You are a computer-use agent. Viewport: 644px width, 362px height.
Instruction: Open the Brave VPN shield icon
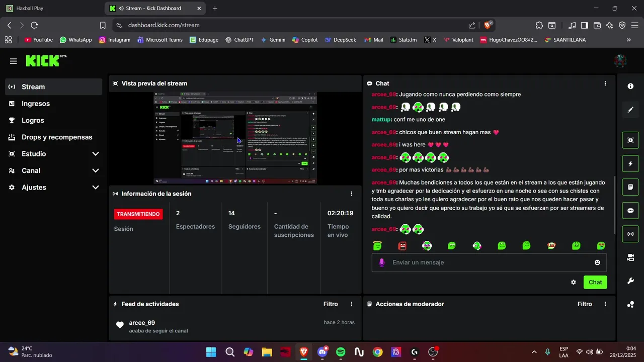622,25
